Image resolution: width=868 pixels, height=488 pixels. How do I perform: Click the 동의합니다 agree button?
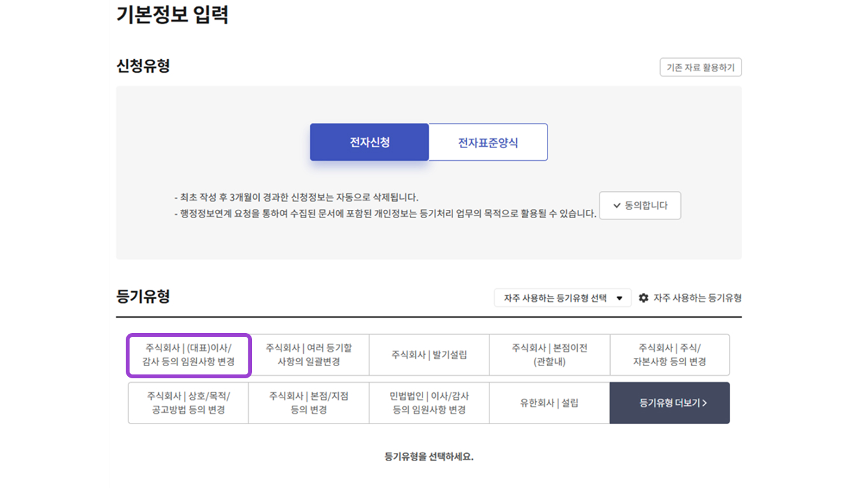pos(640,205)
